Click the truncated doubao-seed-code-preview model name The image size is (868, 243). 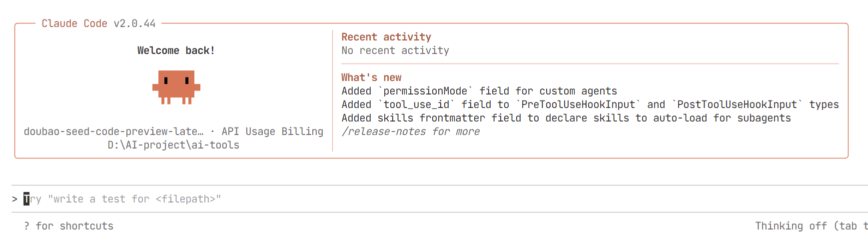(113, 131)
